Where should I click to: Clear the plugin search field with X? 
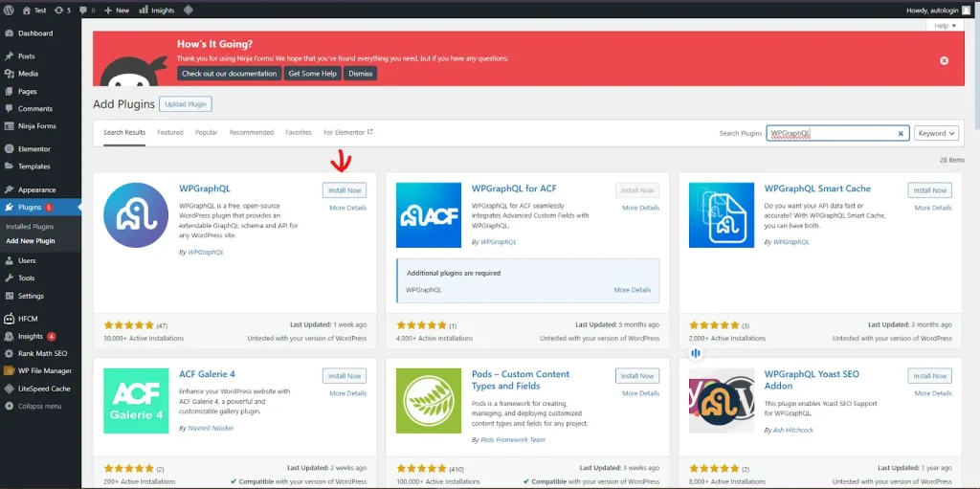click(901, 133)
